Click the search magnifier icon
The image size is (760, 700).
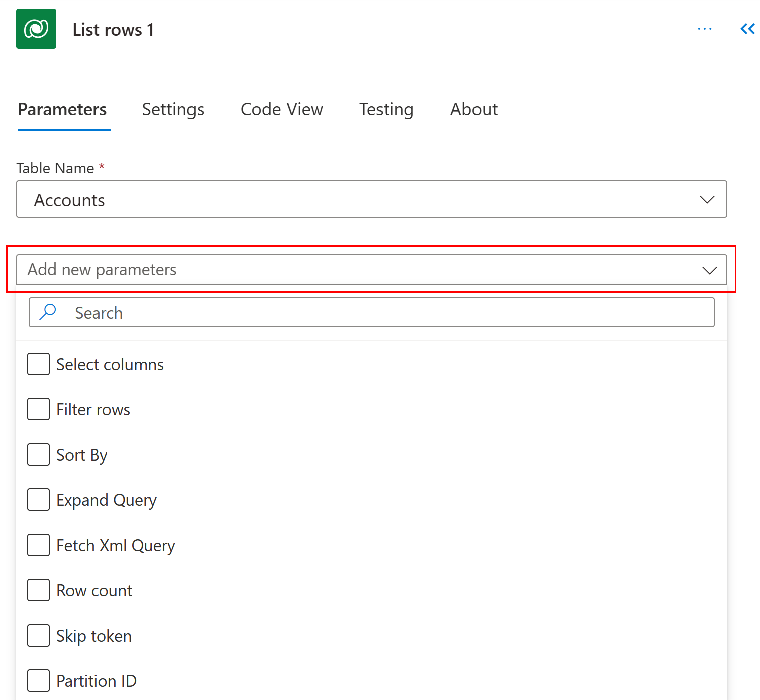(48, 312)
